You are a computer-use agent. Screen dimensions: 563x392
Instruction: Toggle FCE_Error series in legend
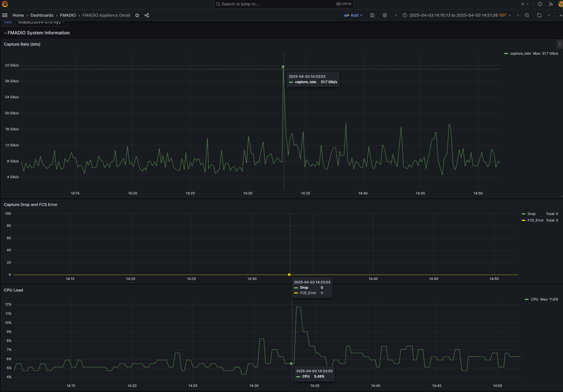point(535,220)
